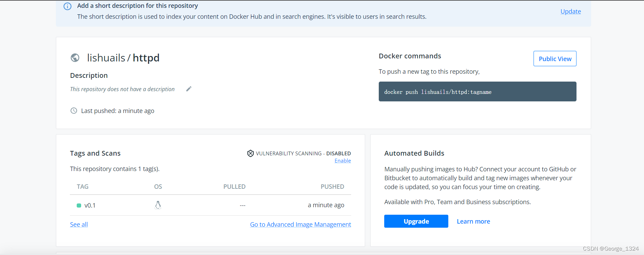Image resolution: width=644 pixels, height=255 pixels.
Task: Click the Upgrade button
Action: [x=416, y=221]
